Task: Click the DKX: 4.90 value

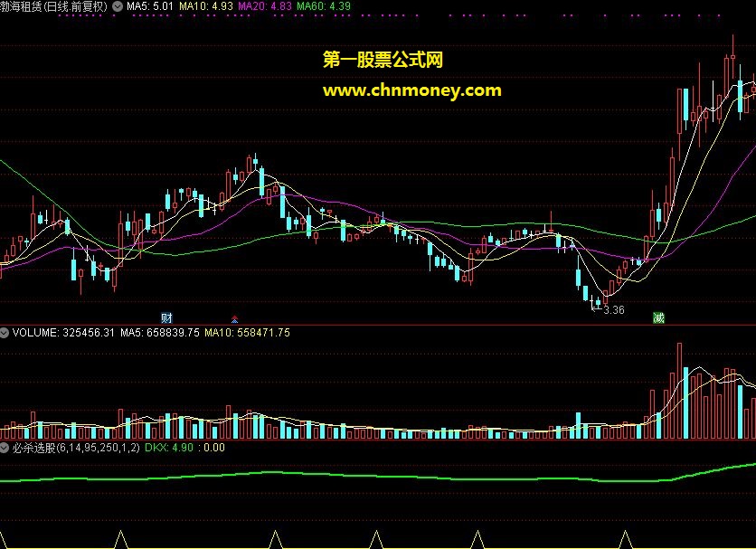Action: [x=169, y=448]
